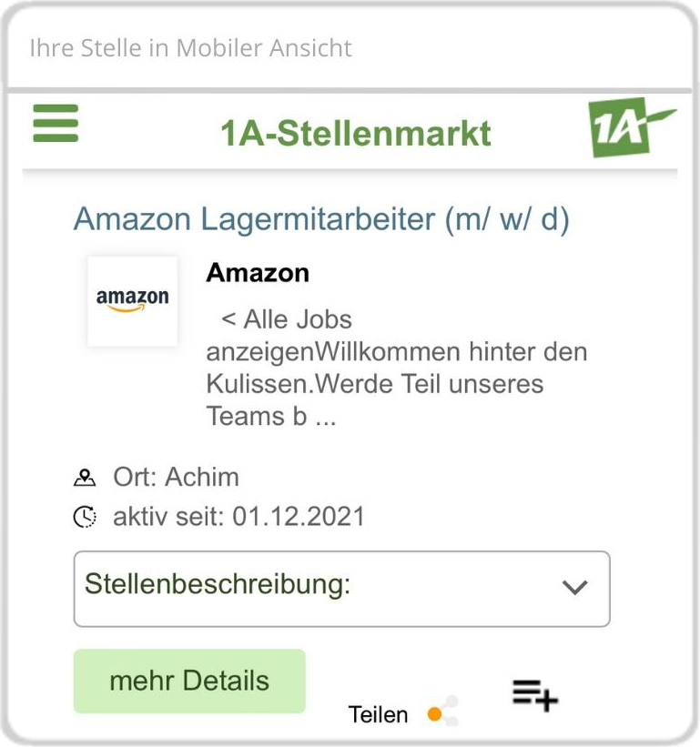Click the add-to-list icon with plus sign
The image size is (700, 747).
(x=533, y=696)
